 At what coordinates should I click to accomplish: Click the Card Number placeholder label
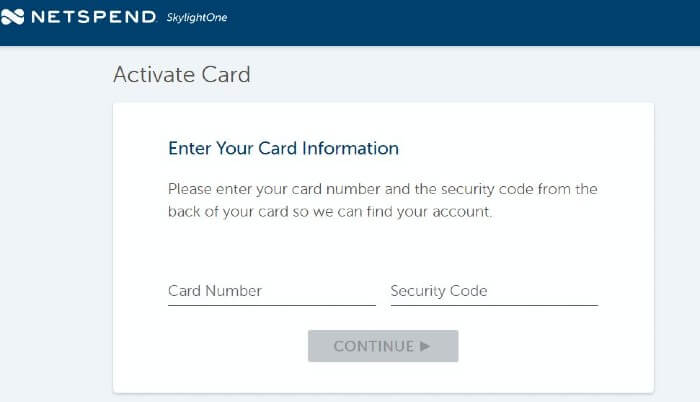215,291
